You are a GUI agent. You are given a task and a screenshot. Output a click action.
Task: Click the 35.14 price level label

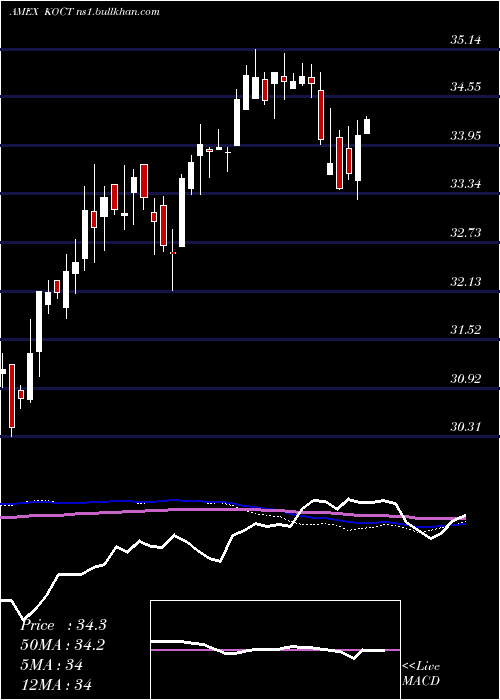(x=466, y=40)
